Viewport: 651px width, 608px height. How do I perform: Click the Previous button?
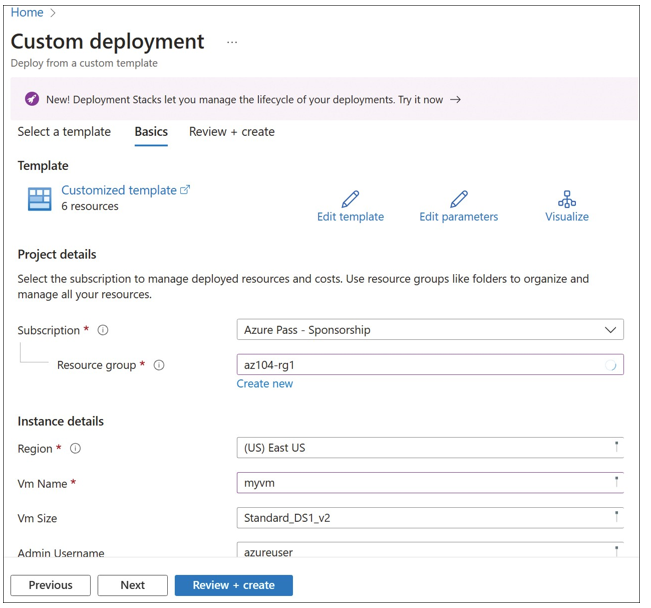[50, 585]
